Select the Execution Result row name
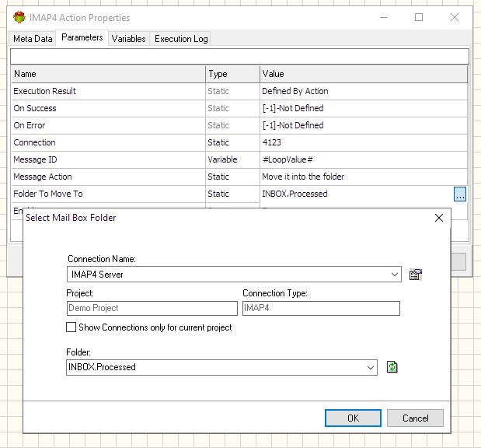Viewport: 481px width, 448px height. [45, 91]
